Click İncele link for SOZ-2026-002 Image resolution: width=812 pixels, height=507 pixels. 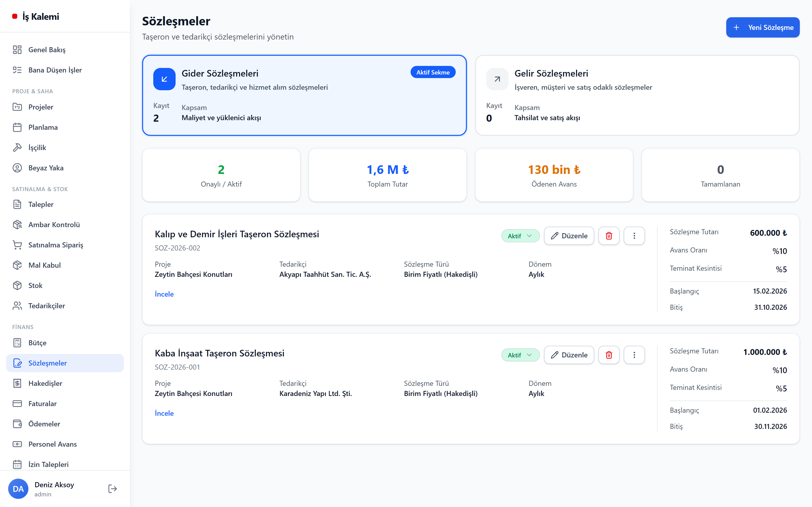pyautogui.click(x=164, y=294)
